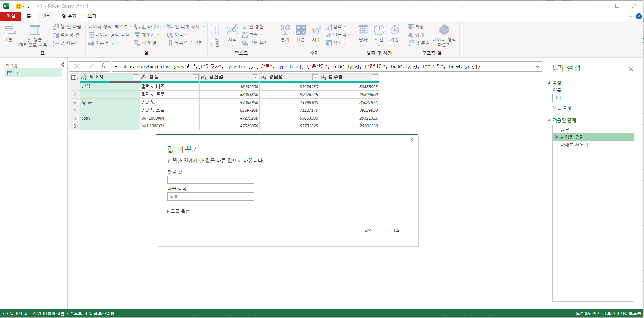Open the 강남점 column filter dropdown
Viewport: 644px width, 318px height.
(315, 77)
